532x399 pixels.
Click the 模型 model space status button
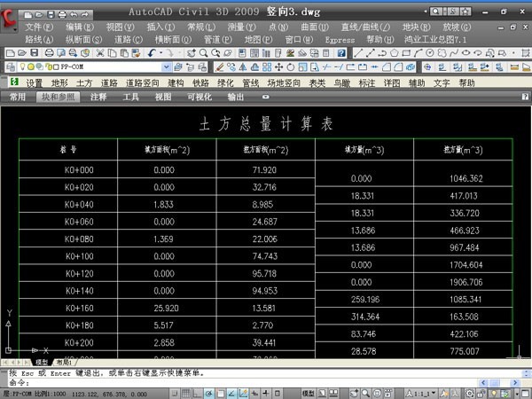pyautogui.click(x=308, y=394)
